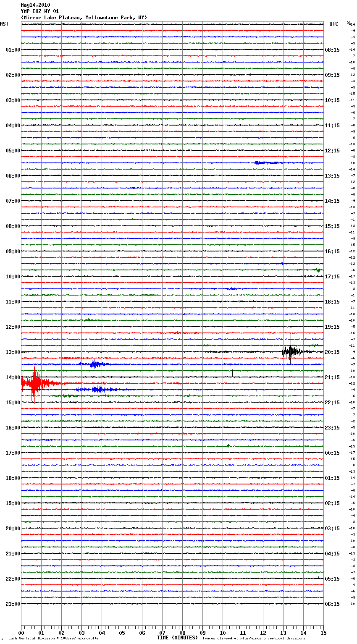357x644 pixels.
Task: Click minute 15 on the bottom axis
Action: (323, 633)
